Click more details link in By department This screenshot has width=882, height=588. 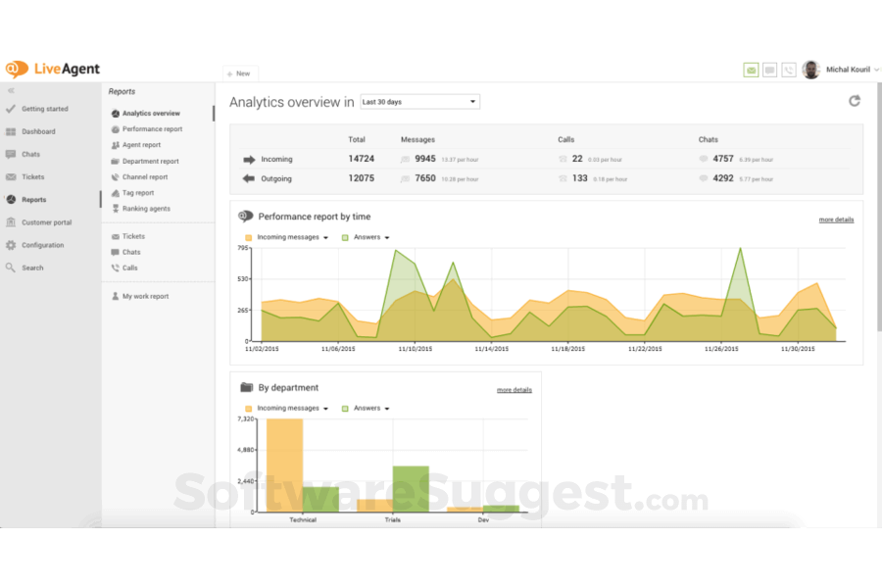coord(514,390)
